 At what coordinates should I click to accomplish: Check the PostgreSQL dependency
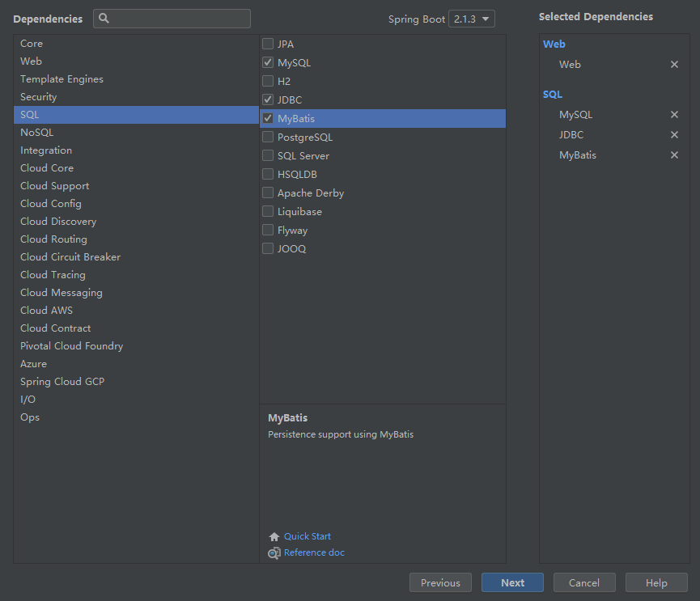(x=268, y=138)
